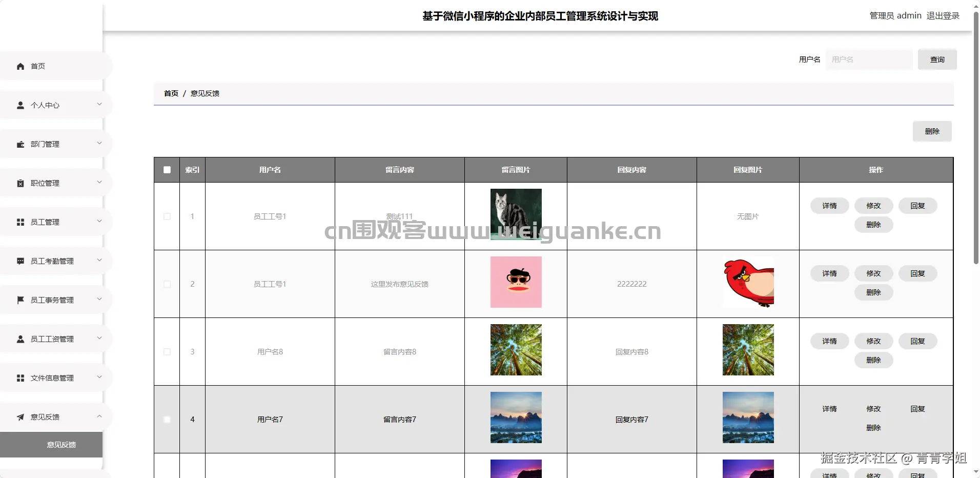This screenshot has width=980, height=478.
Task: Click 详情 for row 1
Action: click(x=829, y=206)
